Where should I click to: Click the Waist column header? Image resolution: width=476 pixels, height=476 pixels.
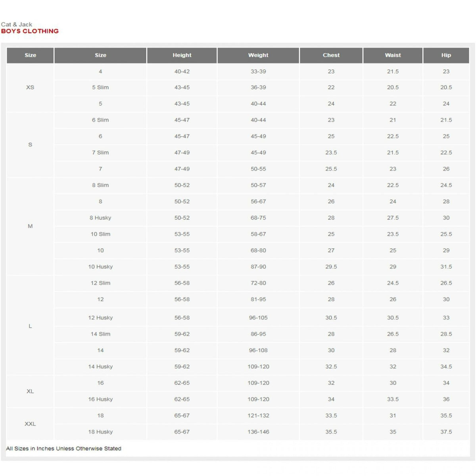(393, 55)
